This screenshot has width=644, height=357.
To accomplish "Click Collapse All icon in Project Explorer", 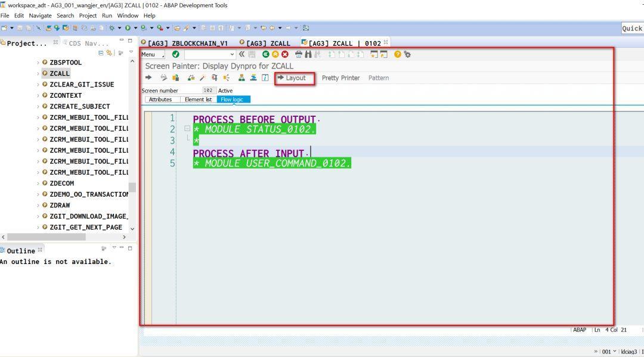I will pos(101,53).
